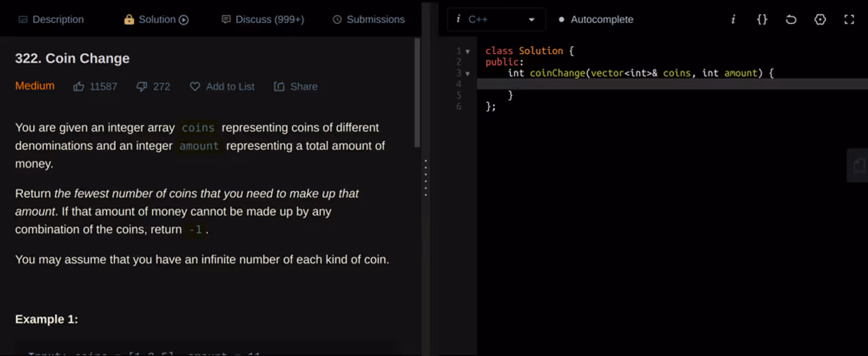Viewport: 868px width, 356px height.
Task: Click the panel divider drag handle dots
Action: click(x=426, y=178)
